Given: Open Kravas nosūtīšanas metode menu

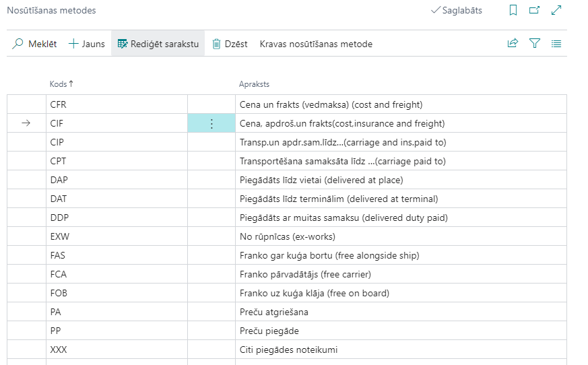Looking at the screenshot, I should 316,44.
